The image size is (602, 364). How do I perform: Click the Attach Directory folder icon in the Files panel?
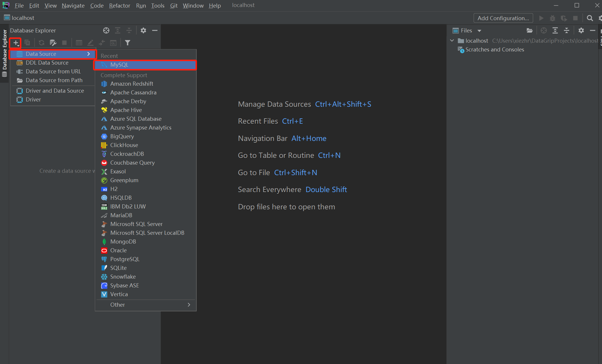pyautogui.click(x=529, y=30)
